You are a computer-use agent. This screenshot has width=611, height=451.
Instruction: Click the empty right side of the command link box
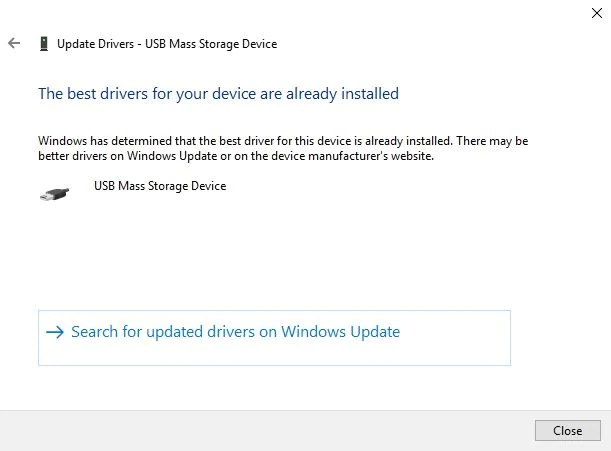click(x=460, y=338)
